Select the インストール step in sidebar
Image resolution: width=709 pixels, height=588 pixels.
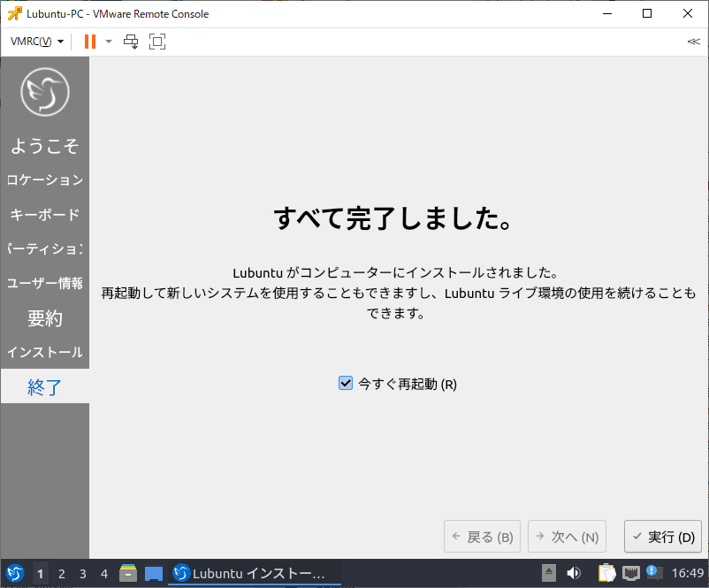[x=45, y=352]
